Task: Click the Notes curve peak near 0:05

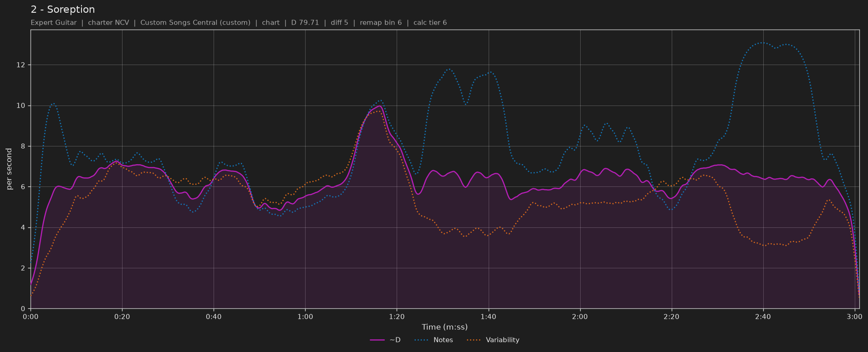Action: tap(54, 104)
